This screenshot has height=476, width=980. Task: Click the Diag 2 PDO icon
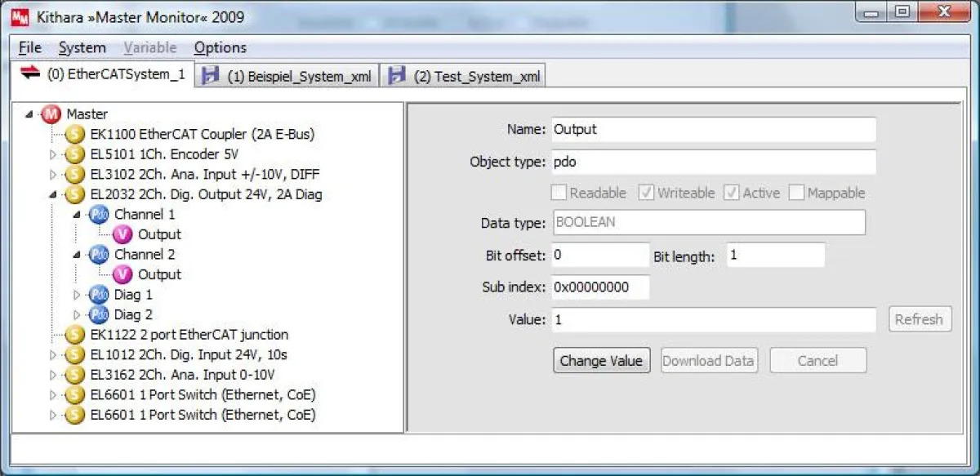coord(99,314)
